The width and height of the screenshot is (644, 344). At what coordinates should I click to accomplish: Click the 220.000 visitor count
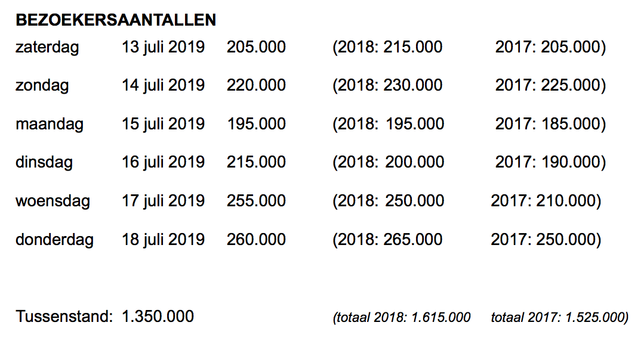(x=256, y=85)
